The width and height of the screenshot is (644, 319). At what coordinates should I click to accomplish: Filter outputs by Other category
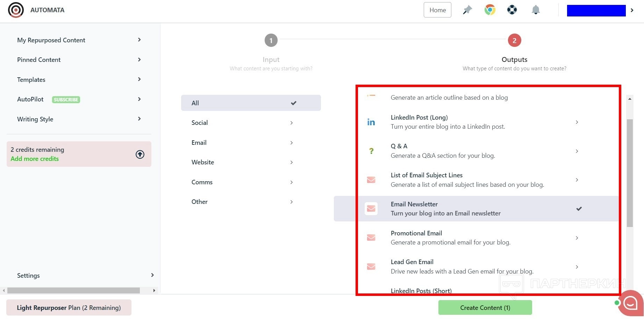click(x=251, y=202)
